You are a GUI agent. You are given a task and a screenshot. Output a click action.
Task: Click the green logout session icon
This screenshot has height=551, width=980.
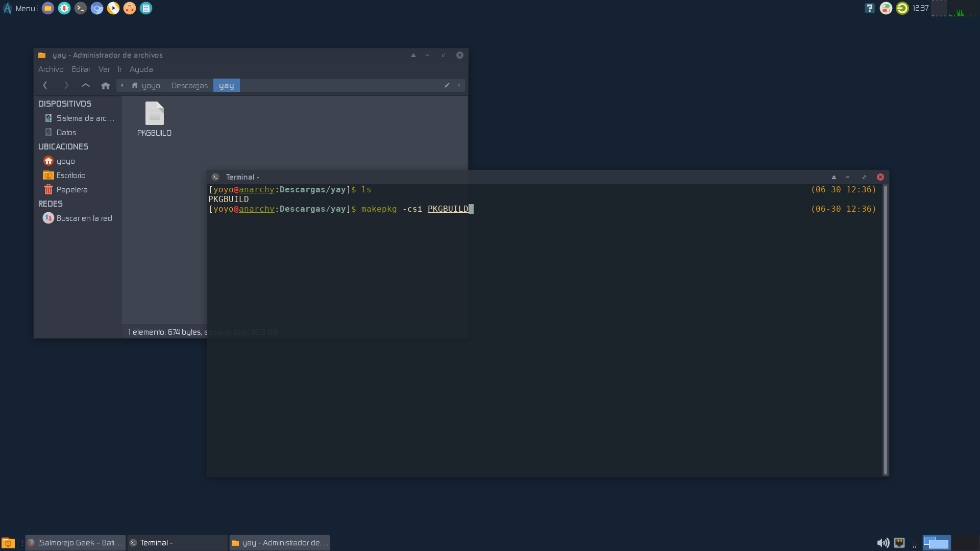coord(902,8)
